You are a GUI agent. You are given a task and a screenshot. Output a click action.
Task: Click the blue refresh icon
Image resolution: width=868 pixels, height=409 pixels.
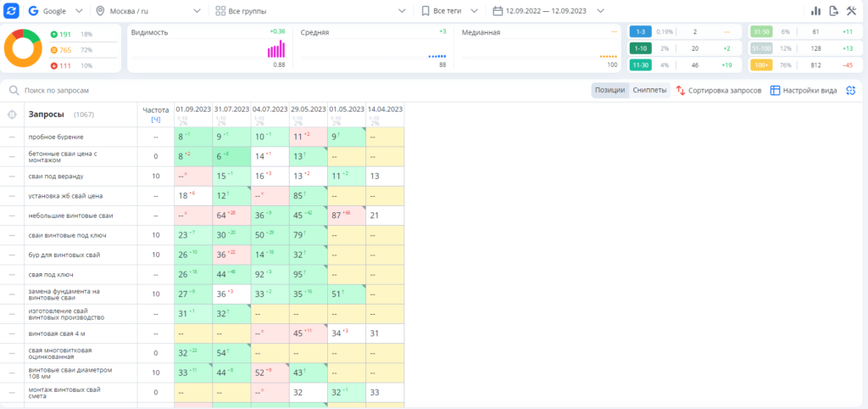(11, 10)
